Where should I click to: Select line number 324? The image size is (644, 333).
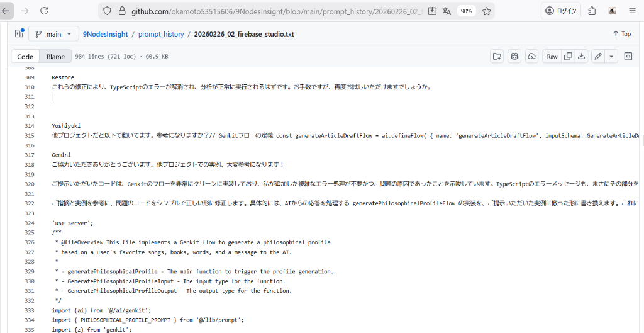coord(29,223)
